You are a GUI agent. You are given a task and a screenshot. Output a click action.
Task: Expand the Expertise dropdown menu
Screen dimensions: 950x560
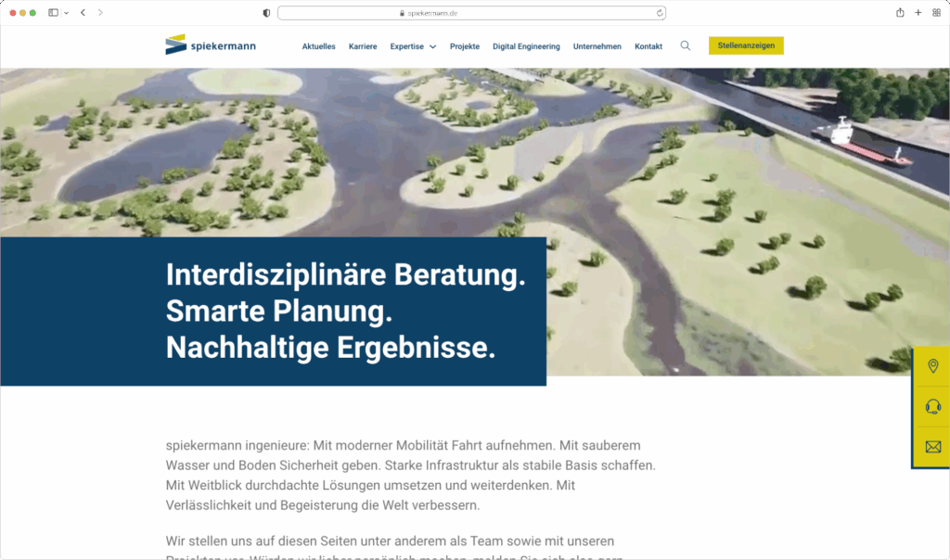coord(413,46)
